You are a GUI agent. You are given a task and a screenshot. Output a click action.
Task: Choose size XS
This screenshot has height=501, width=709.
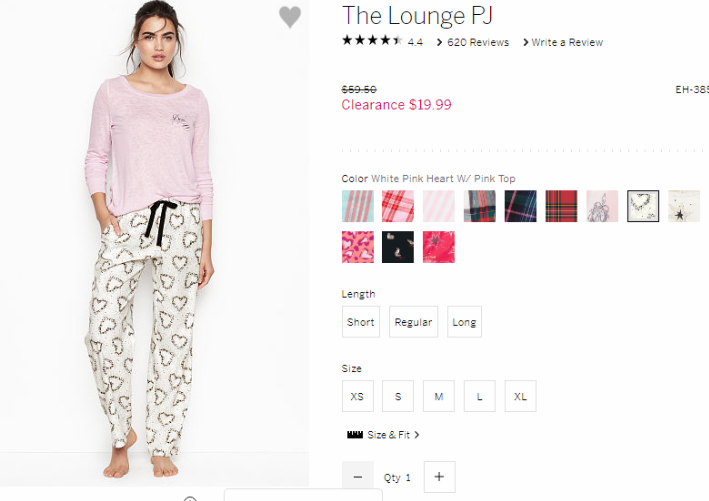357,396
